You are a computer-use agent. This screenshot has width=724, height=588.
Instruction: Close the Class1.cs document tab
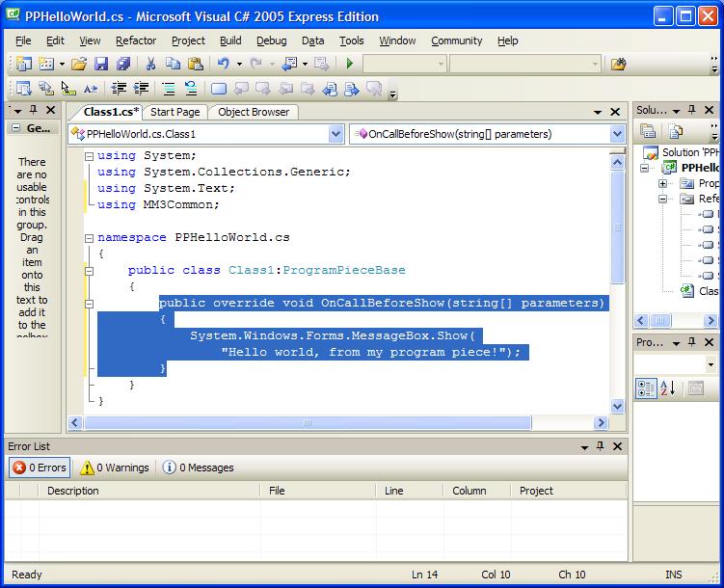[615, 112]
